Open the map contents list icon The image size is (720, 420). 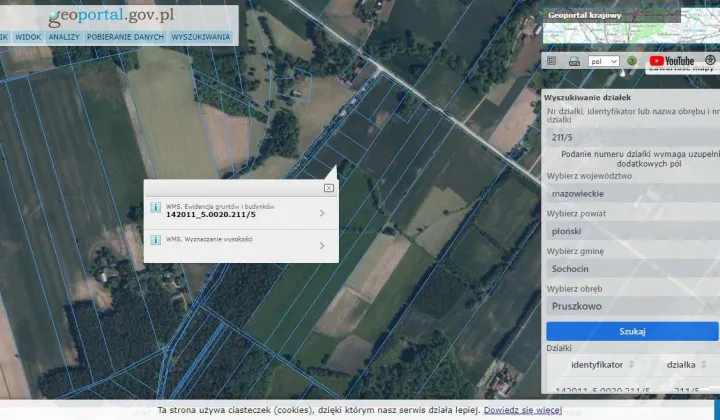(551, 61)
